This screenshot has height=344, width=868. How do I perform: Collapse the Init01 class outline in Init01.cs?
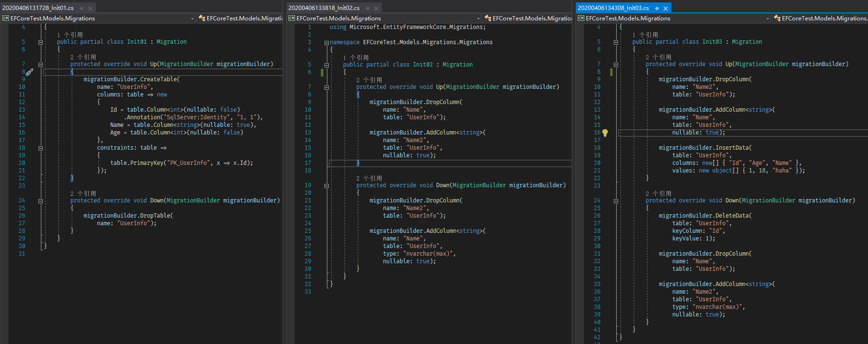point(40,42)
